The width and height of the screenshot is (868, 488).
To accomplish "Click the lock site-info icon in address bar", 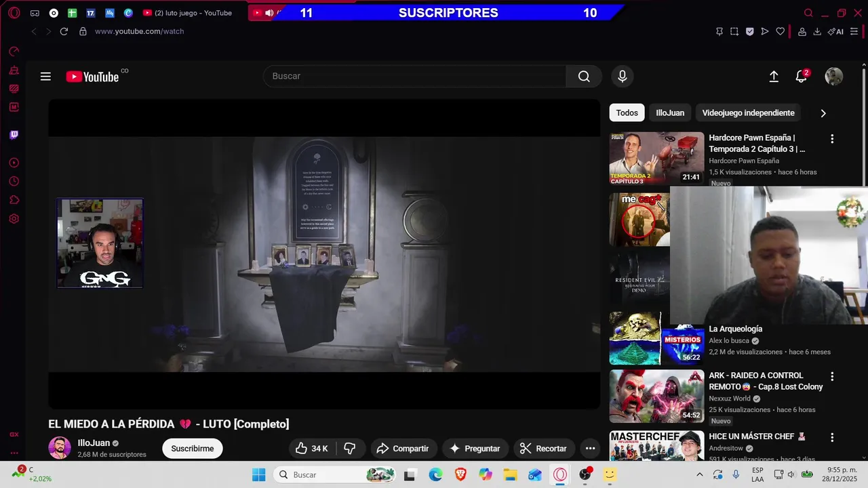I will [x=83, y=31].
